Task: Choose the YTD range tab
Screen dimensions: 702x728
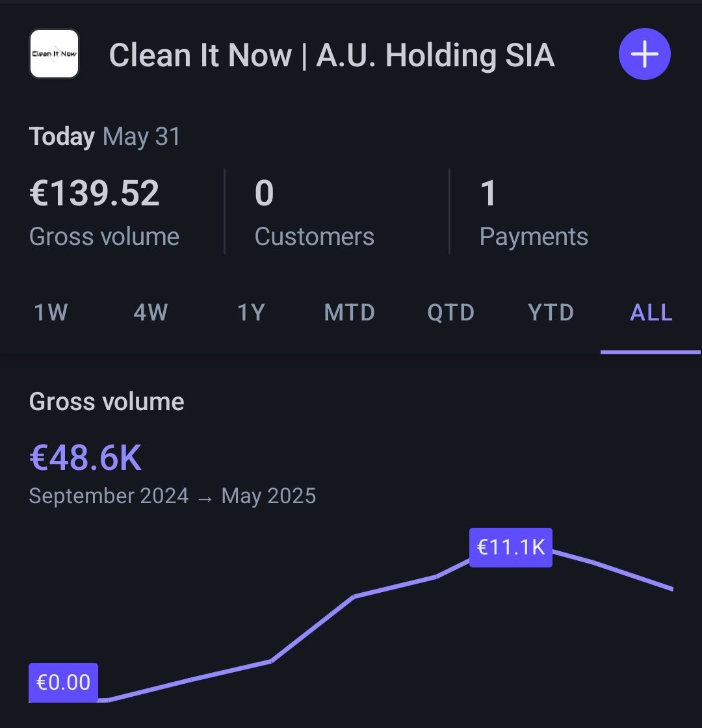Action: pyautogui.click(x=551, y=313)
